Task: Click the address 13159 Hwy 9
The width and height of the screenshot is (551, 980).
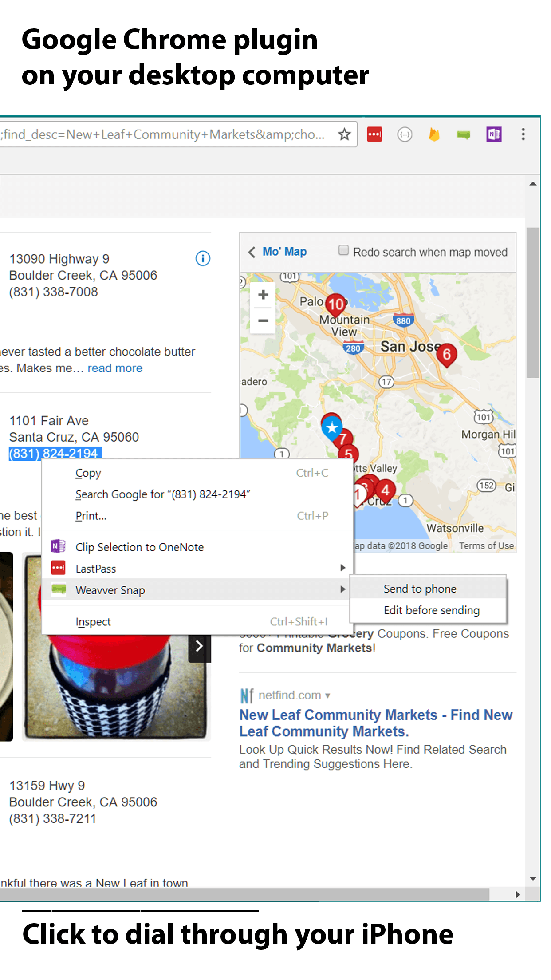Action: [x=47, y=786]
